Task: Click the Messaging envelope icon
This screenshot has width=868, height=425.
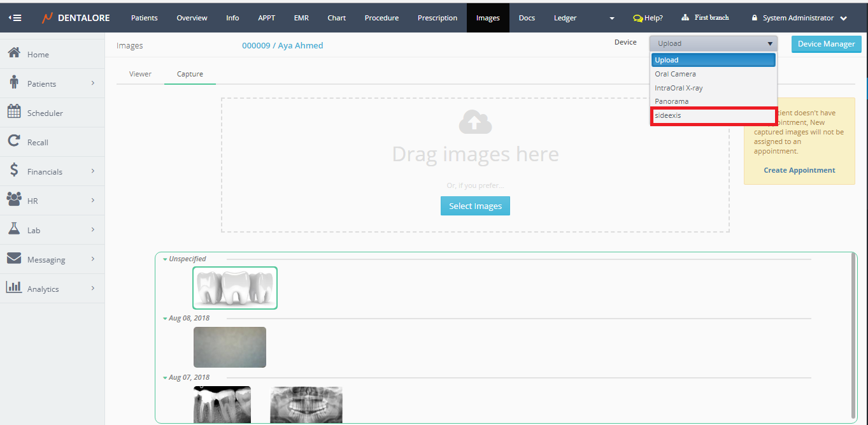Action: tap(14, 259)
